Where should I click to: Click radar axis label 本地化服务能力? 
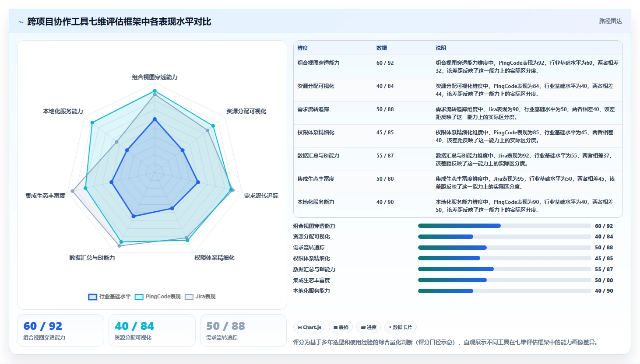point(63,111)
